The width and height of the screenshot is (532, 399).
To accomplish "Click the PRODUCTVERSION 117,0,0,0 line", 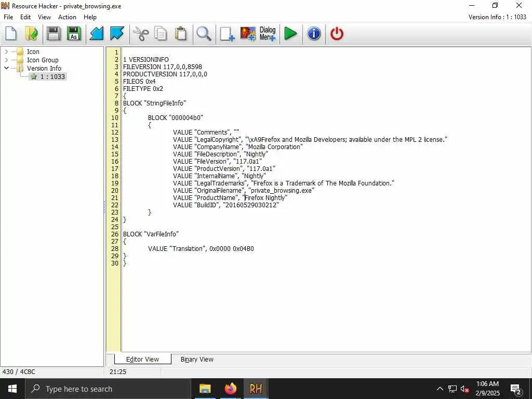I will click(x=165, y=74).
